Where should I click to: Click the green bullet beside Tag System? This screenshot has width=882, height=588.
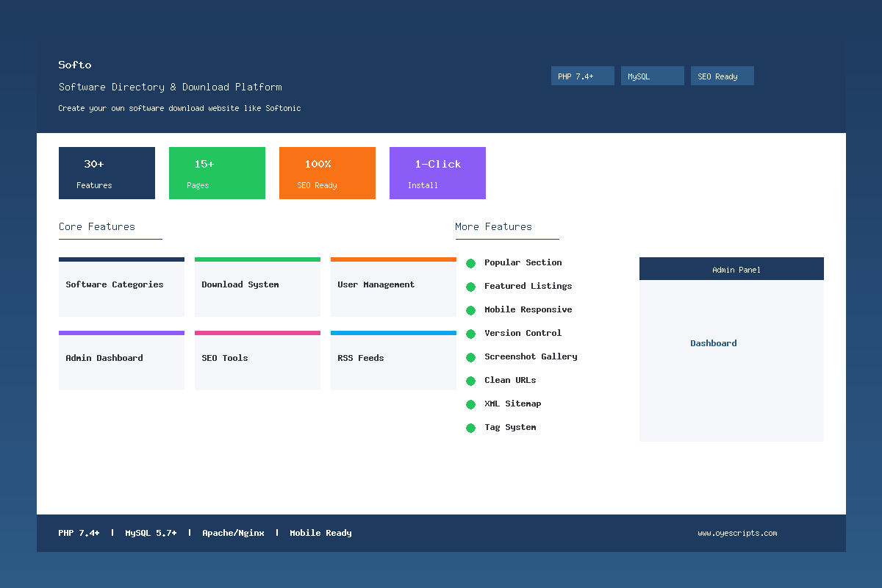click(470, 428)
